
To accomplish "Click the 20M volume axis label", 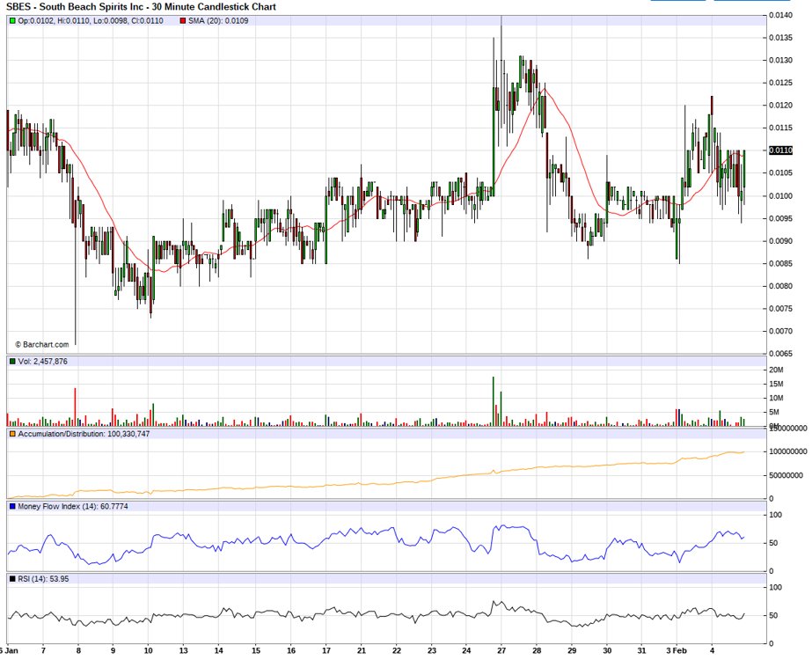I will pyautogui.click(x=776, y=370).
